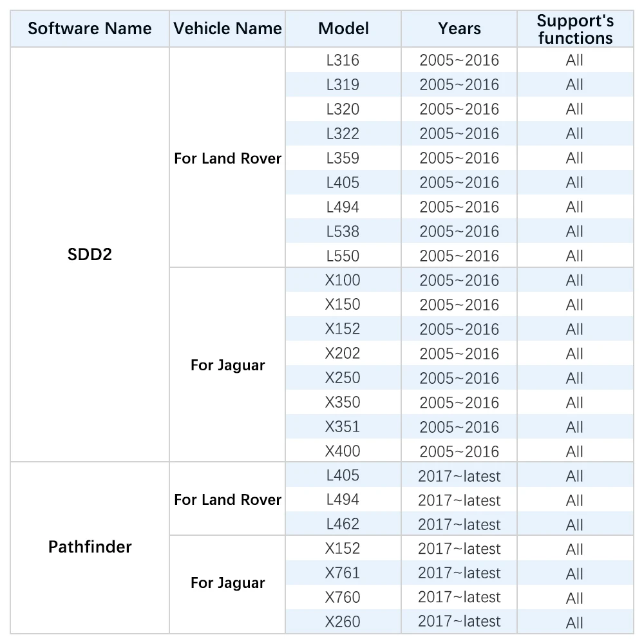Click the X100 model cell

[x=343, y=280]
